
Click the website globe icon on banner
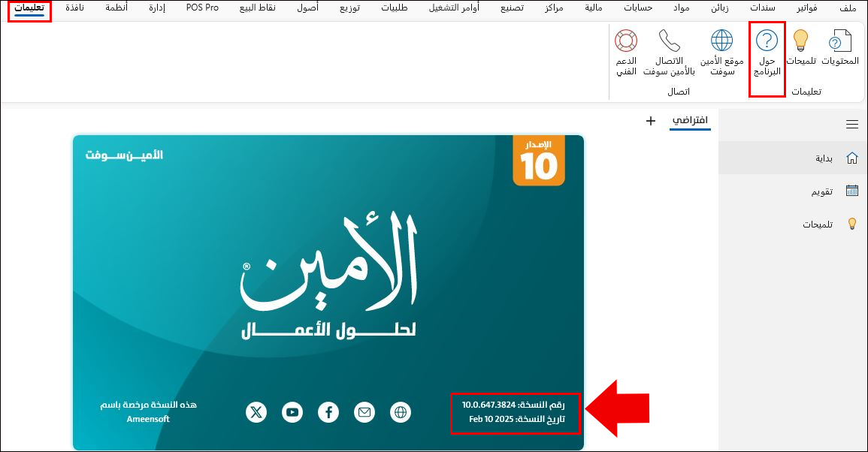coord(401,412)
